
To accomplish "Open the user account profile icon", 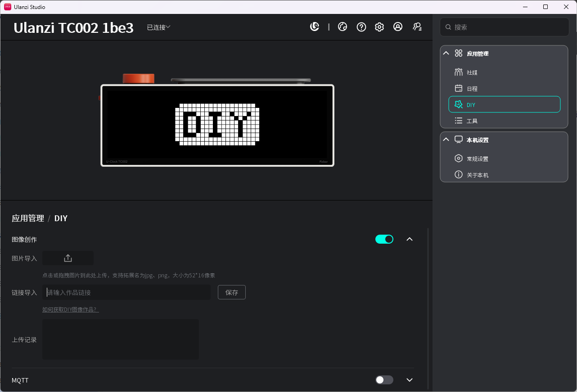I will pyautogui.click(x=398, y=27).
